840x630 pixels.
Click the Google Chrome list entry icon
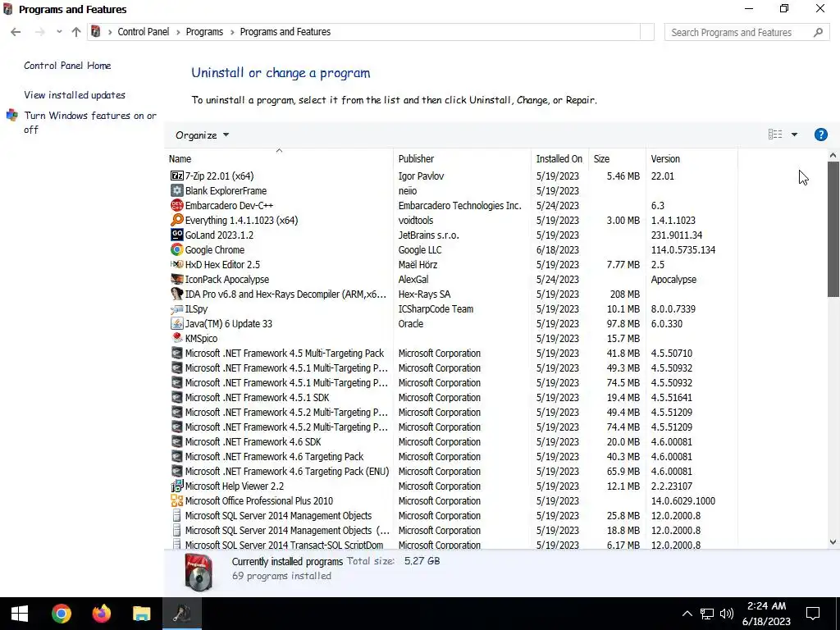click(x=177, y=249)
